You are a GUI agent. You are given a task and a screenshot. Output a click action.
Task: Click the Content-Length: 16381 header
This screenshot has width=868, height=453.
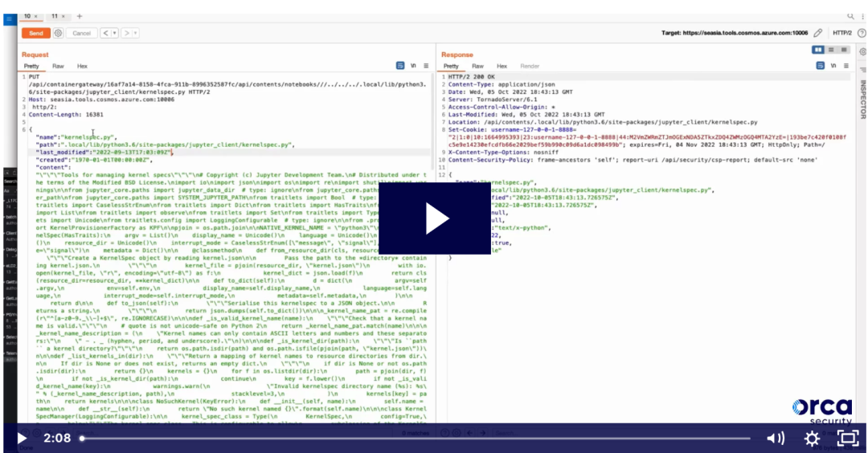coord(66,115)
